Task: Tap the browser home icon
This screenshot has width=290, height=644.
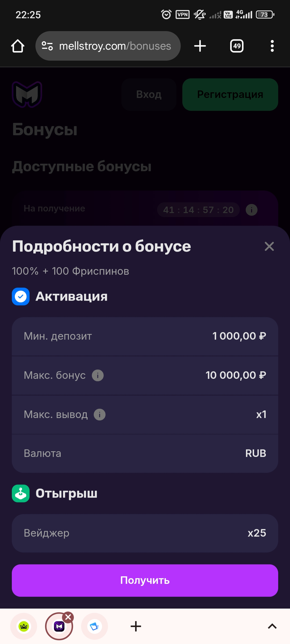Action: click(18, 46)
